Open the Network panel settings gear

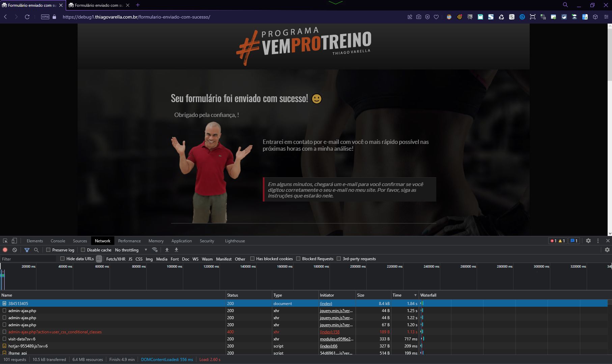607,250
